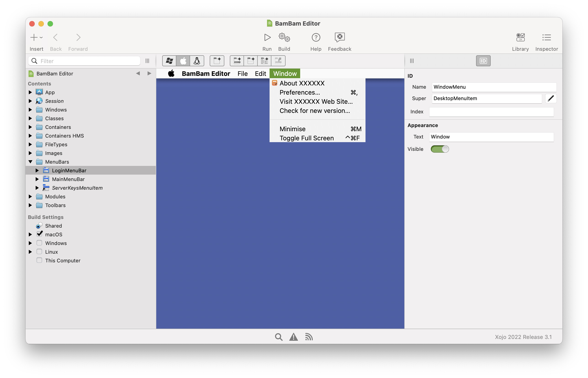Preview menu in Windows style
The width and height of the screenshot is (588, 378).
[169, 61]
